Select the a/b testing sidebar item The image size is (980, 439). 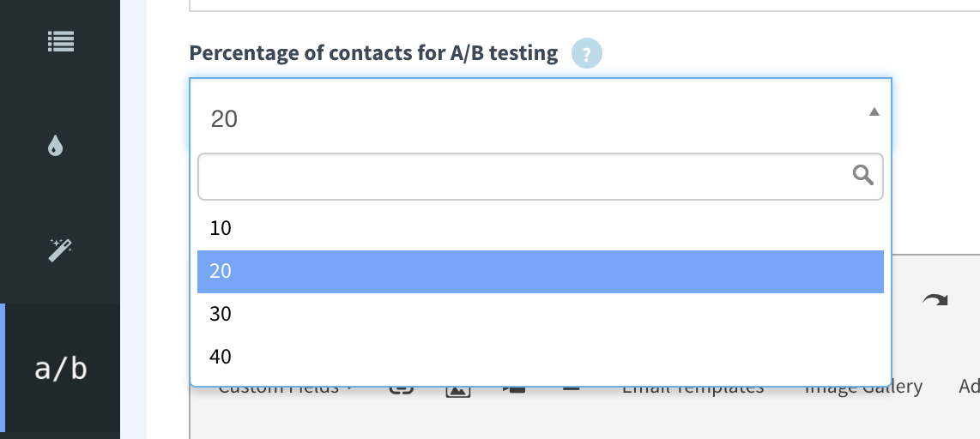coord(61,369)
